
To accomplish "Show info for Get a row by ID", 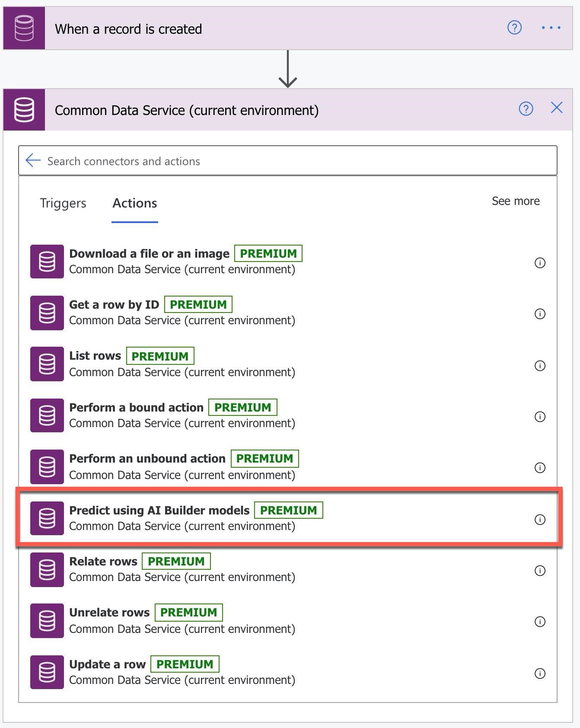I will 540,314.
